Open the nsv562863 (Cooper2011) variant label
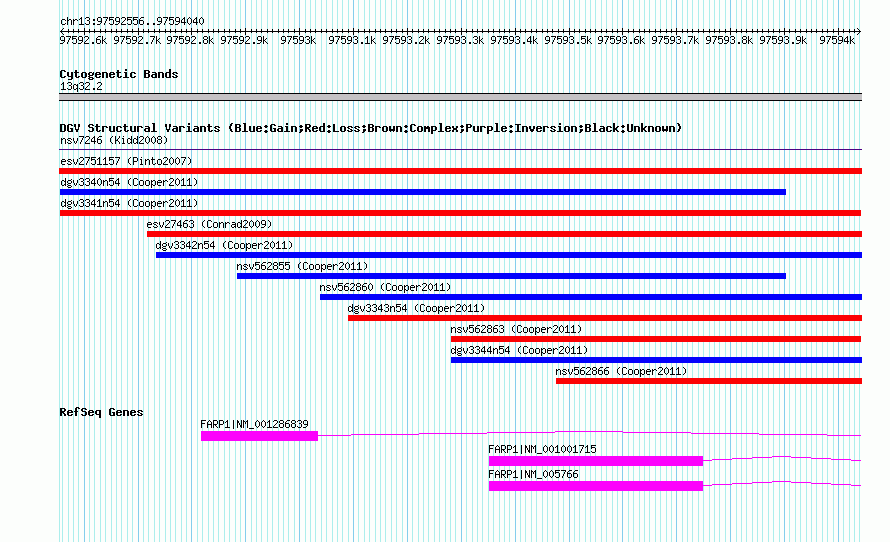Image resolution: width=890 pixels, height=542 pixels. tap(516, 329)
